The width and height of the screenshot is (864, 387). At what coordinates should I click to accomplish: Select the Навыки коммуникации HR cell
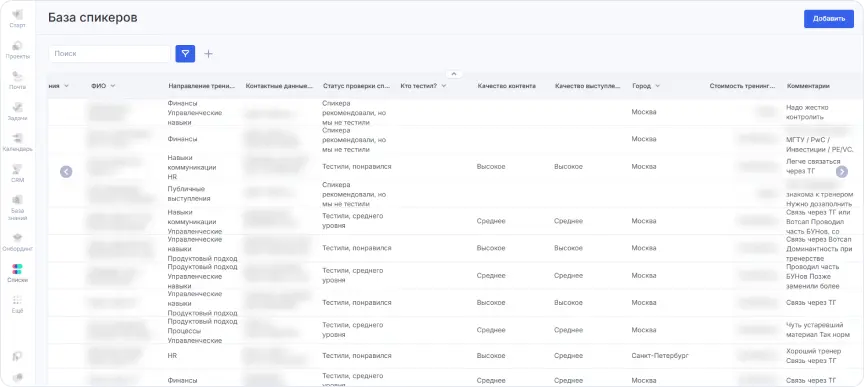click(x=192, y=167)
